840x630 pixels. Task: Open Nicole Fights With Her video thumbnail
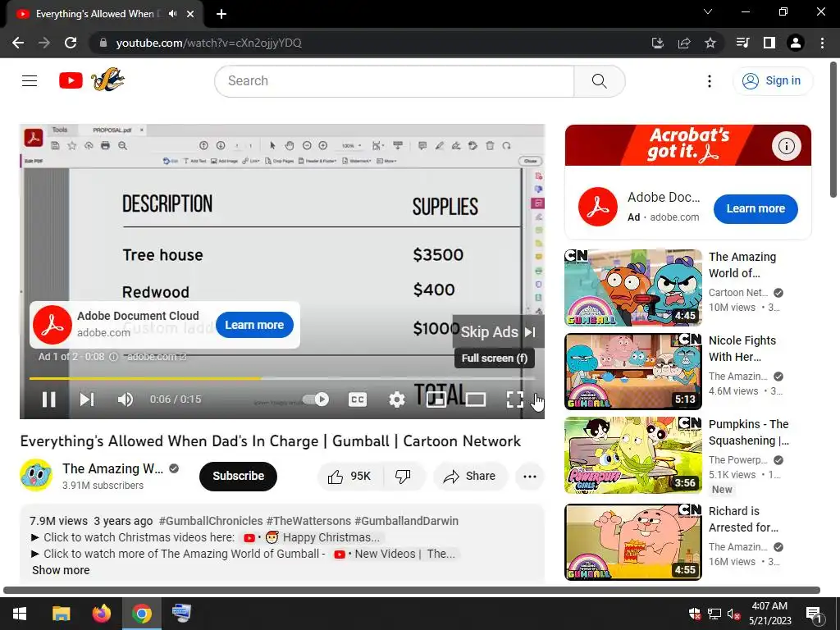[633, 372]
